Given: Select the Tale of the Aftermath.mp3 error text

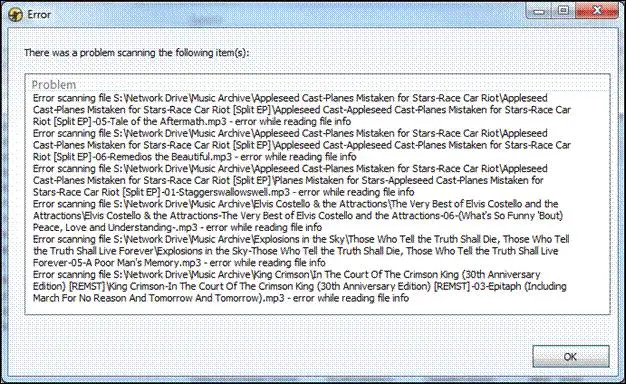Looking at the screenshot, I should tap(192, 121).
